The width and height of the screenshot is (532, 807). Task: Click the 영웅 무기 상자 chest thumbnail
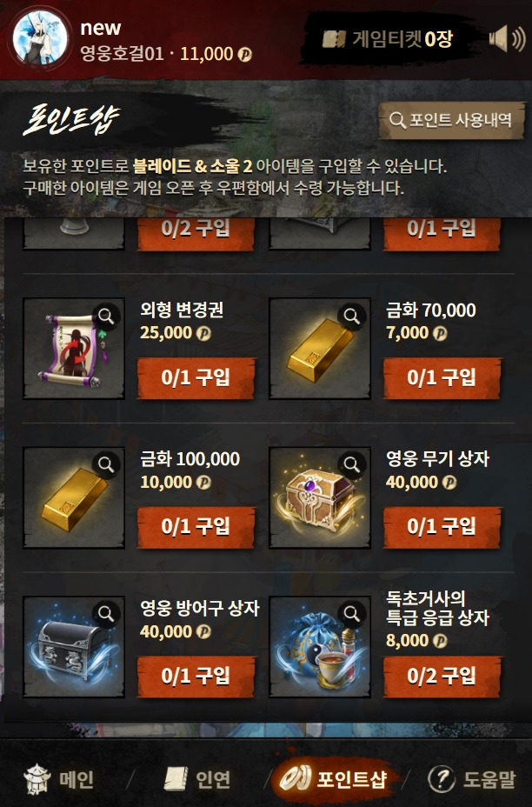pos(320,497)
